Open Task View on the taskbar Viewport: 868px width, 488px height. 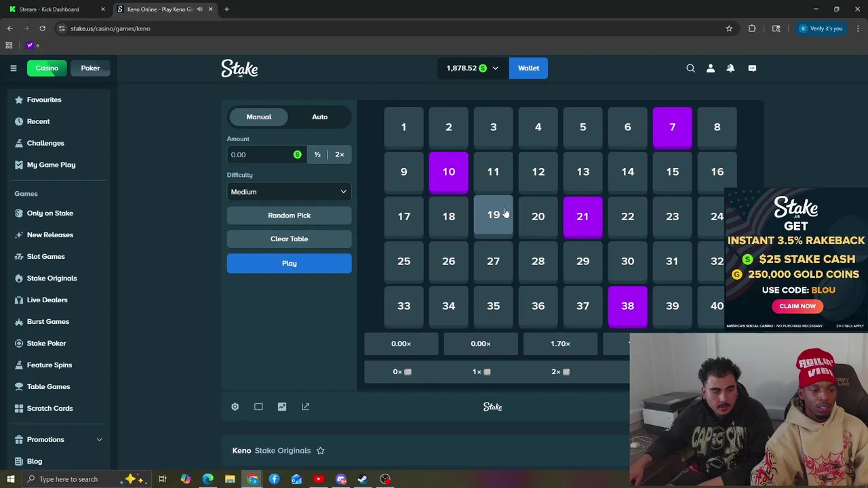(x=163, y=479)
